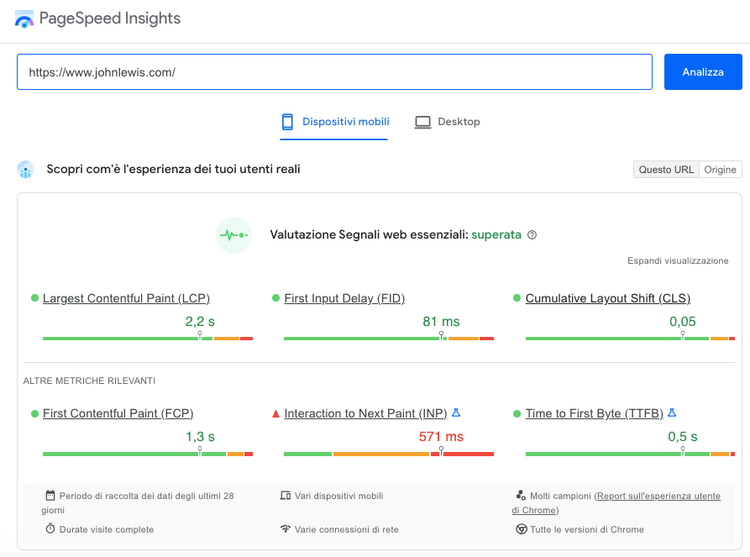Click the green dot beside FID

tap(276, 298)
